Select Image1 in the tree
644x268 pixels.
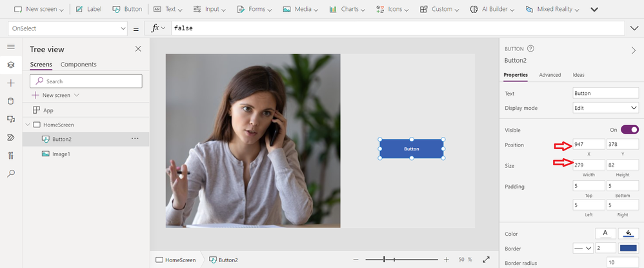61,154
